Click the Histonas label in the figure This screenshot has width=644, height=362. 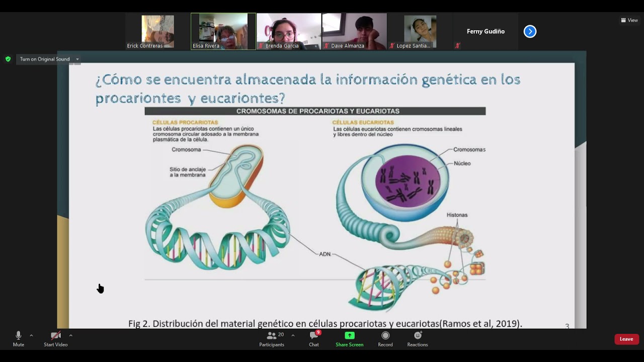(x=457, y=215)
